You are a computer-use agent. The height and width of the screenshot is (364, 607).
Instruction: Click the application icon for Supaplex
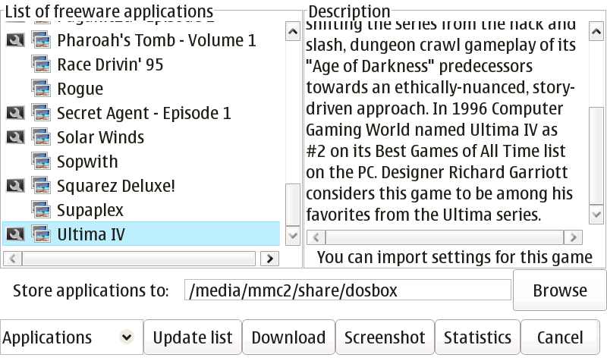pyautogui.click(x=41, y=210)
